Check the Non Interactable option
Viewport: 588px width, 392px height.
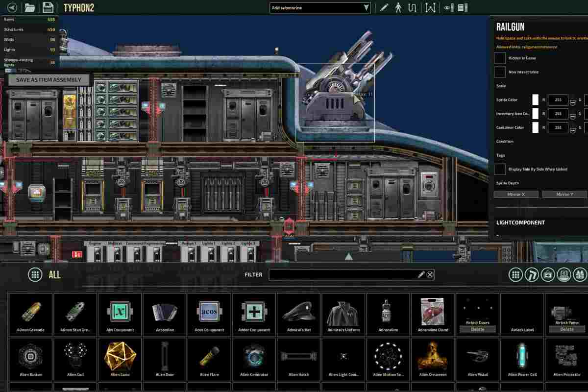pos(500,72)
